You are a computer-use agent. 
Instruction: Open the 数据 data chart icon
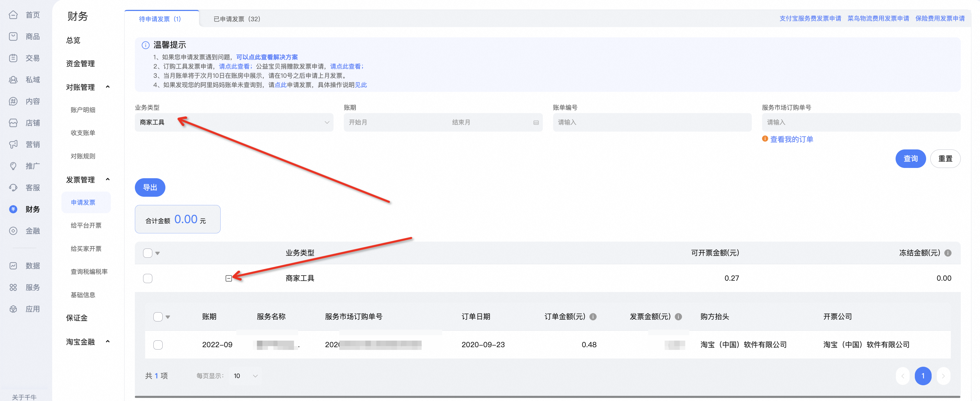[x=13, y=266]
